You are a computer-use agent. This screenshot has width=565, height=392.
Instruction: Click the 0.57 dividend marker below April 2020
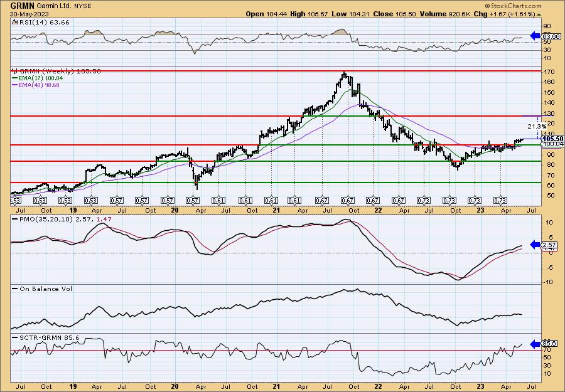(193, 201)
